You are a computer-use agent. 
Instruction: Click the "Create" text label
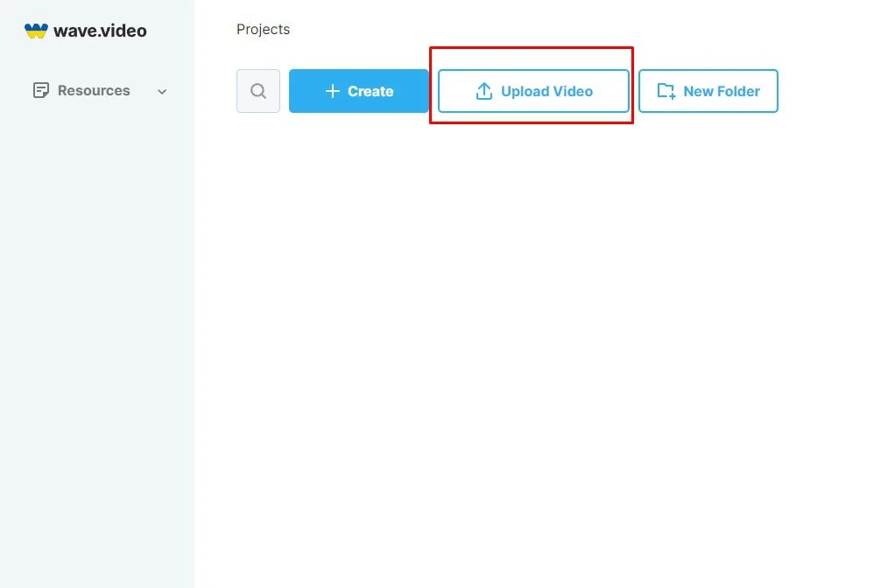[x=370, y=91]
